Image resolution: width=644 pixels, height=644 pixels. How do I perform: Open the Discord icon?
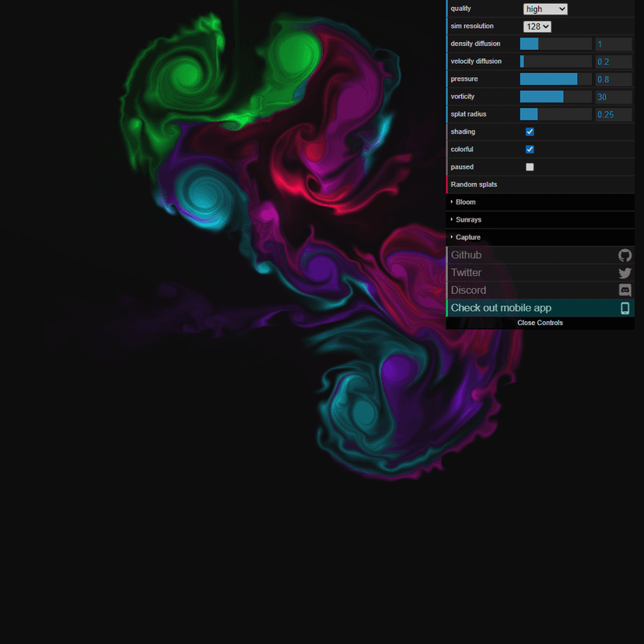point(625,290)
